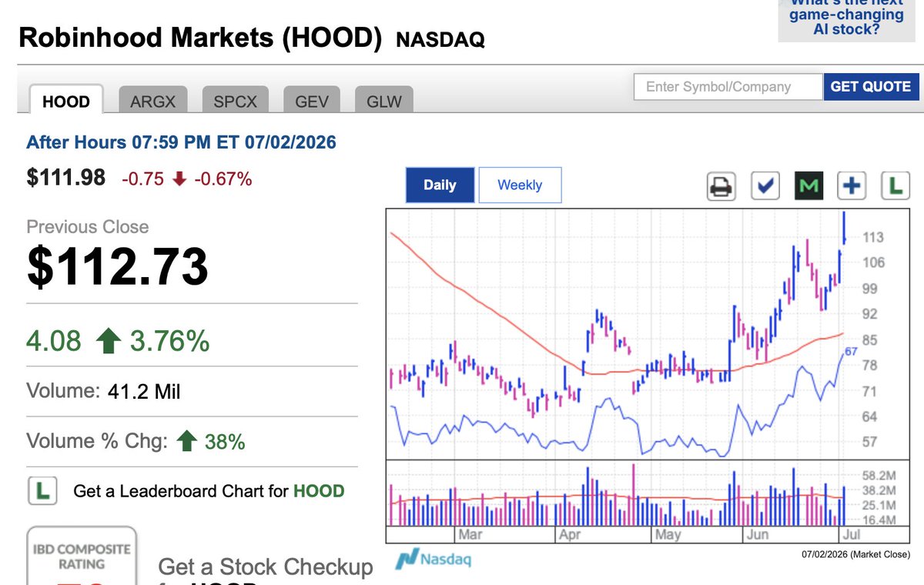Viewport: 924px width, 585px height.
Task: Click the -0.67% after-hours change
Action: 223,179
